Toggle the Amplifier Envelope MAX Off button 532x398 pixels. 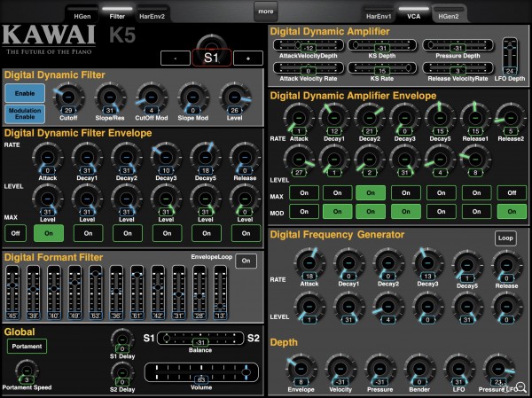point(512,193)
